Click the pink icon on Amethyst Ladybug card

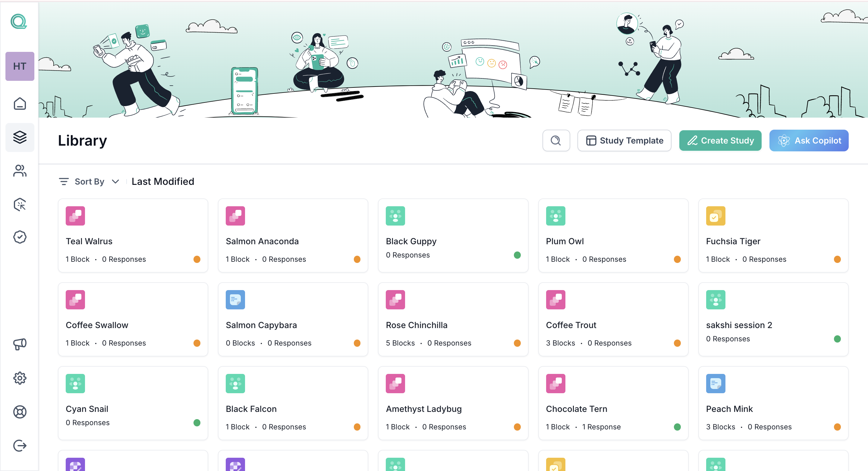click(395, 383)
